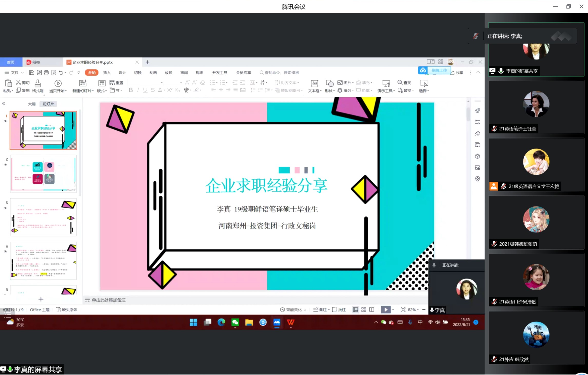Click the Play from current slide (当页开始) icon
Image resolution: width=588 pixels, height=375 pixels.
pos(58,83)
